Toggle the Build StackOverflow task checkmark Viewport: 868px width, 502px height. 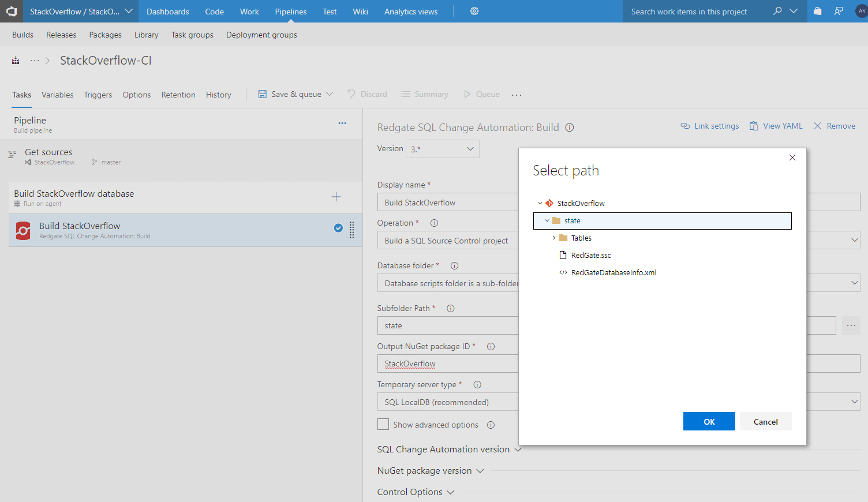[x=339, y=228]
